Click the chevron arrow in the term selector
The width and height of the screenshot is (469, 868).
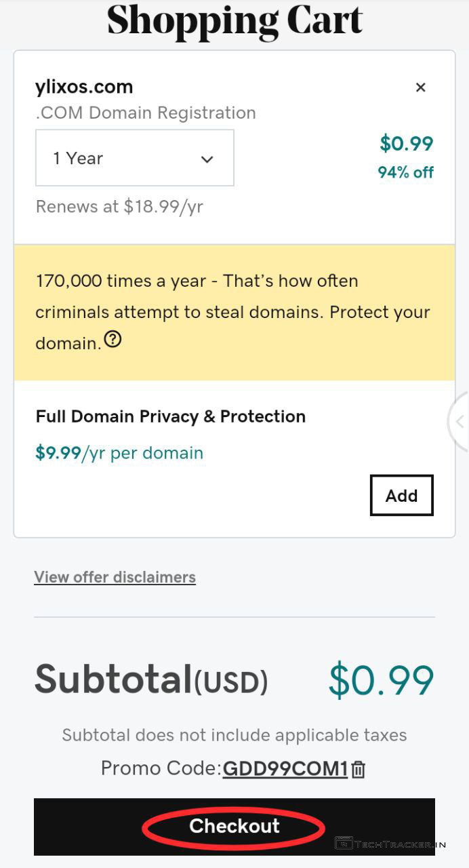[x=207, y=159]
